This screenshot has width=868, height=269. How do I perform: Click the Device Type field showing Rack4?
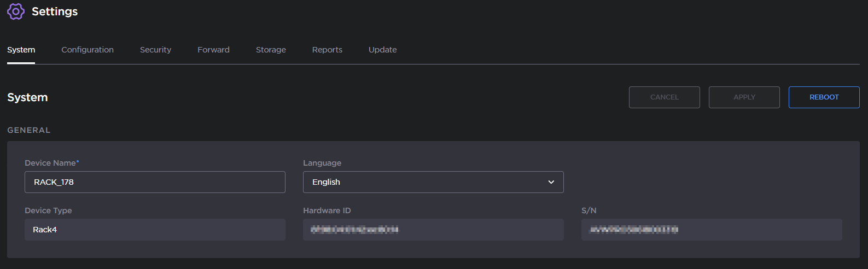tap(155, 230)
